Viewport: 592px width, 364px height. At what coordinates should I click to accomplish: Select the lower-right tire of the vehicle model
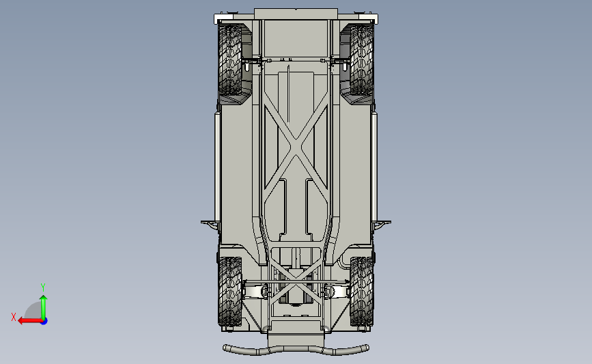point(362,291)
